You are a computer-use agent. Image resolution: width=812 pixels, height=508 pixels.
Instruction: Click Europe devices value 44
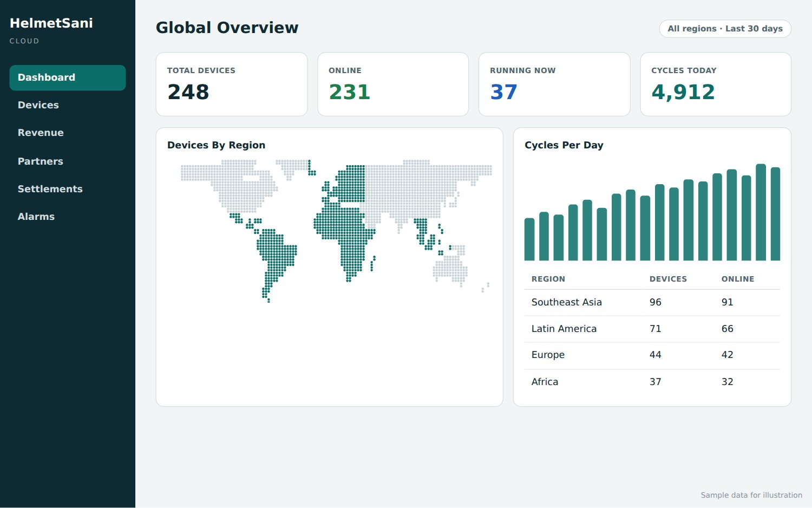click(656, 355)
